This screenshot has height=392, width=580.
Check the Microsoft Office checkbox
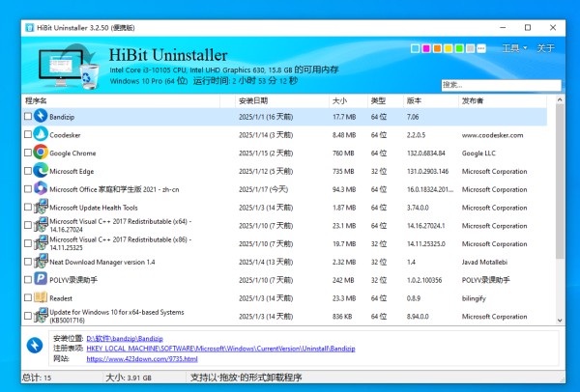(x=28, y=189)
